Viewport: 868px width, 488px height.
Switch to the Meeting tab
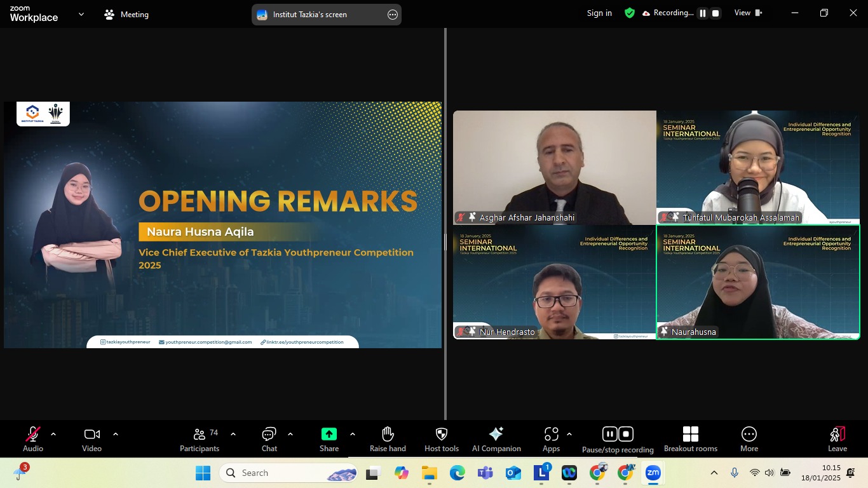pos(126,15)
